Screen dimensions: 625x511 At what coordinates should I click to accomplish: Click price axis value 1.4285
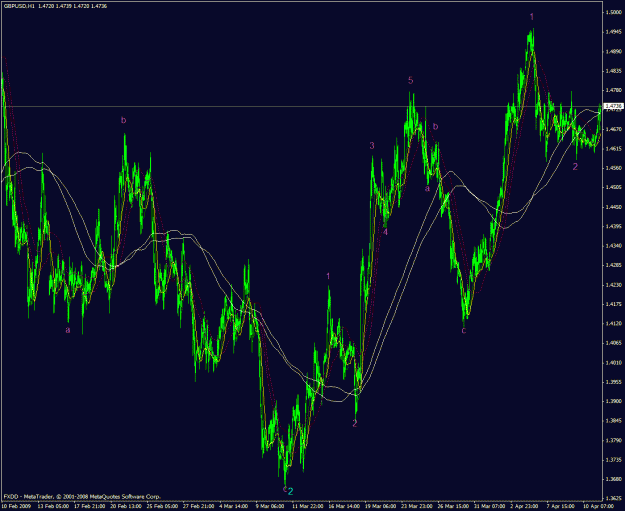click(613, 265)
